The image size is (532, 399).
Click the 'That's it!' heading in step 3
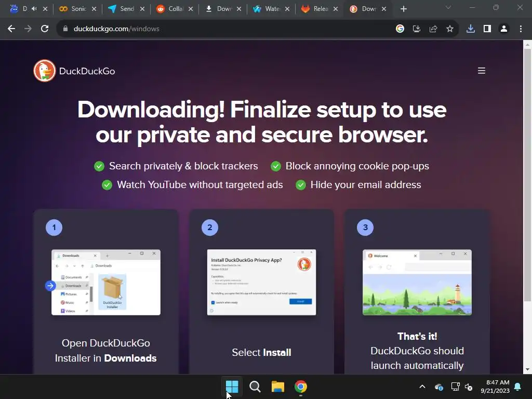417,336
